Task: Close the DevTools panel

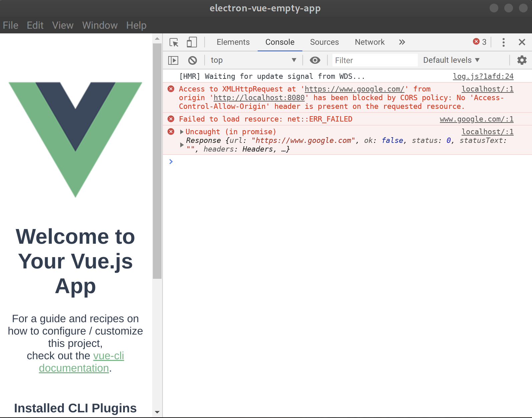Action: 522,42
